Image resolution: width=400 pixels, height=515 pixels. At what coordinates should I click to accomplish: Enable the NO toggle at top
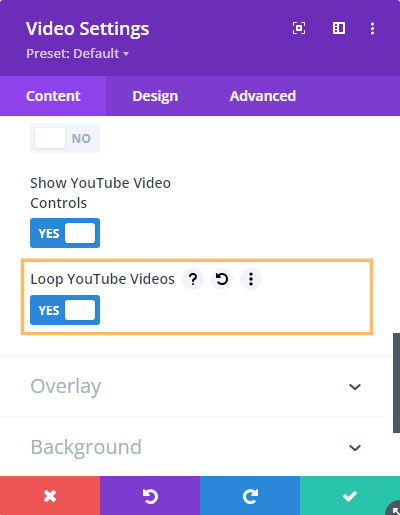pos(65,138)
